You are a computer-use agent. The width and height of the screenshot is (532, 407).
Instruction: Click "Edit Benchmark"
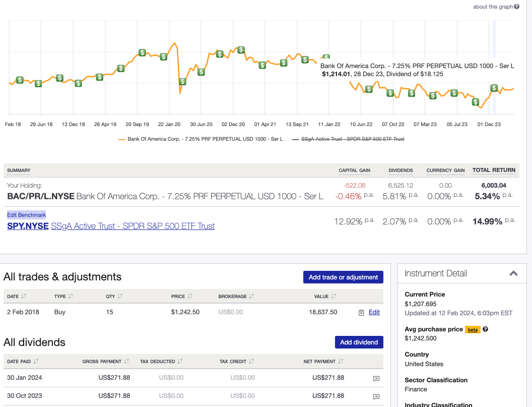coord(26,214)
